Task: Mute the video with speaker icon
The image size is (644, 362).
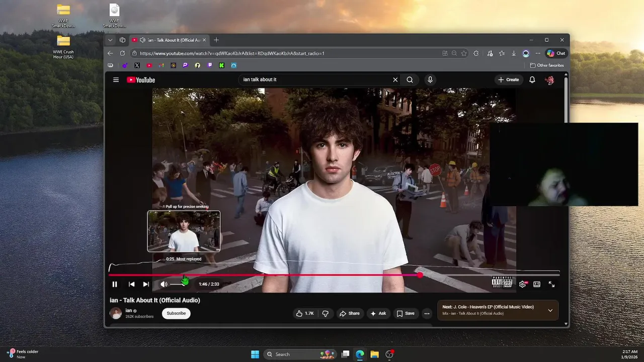Action: pos(164,284)
